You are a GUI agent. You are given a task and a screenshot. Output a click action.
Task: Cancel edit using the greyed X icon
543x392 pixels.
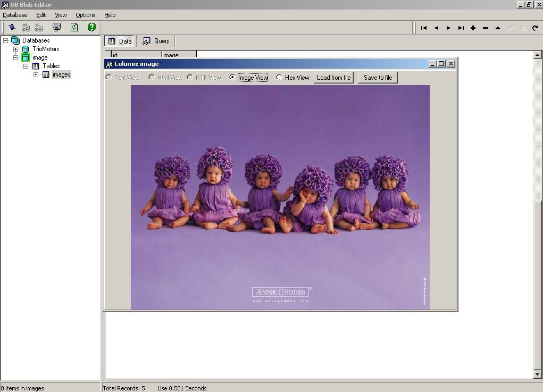(523, 28)
